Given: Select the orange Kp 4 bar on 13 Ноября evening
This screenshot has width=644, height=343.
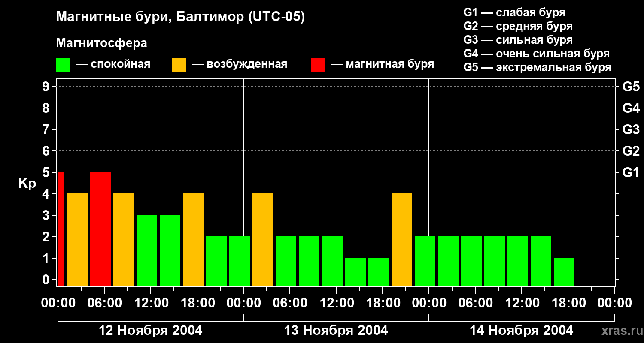Looking at the screenshot, I should 402,240.
